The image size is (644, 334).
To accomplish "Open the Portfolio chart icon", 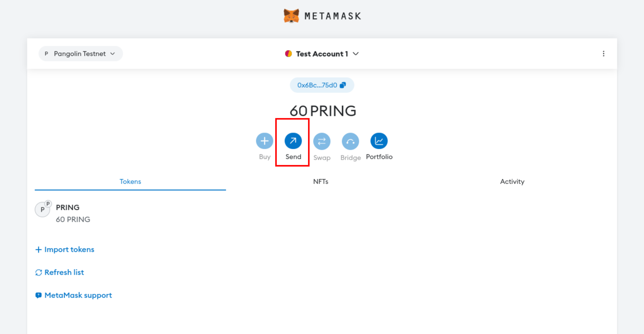I will point(379,141).
